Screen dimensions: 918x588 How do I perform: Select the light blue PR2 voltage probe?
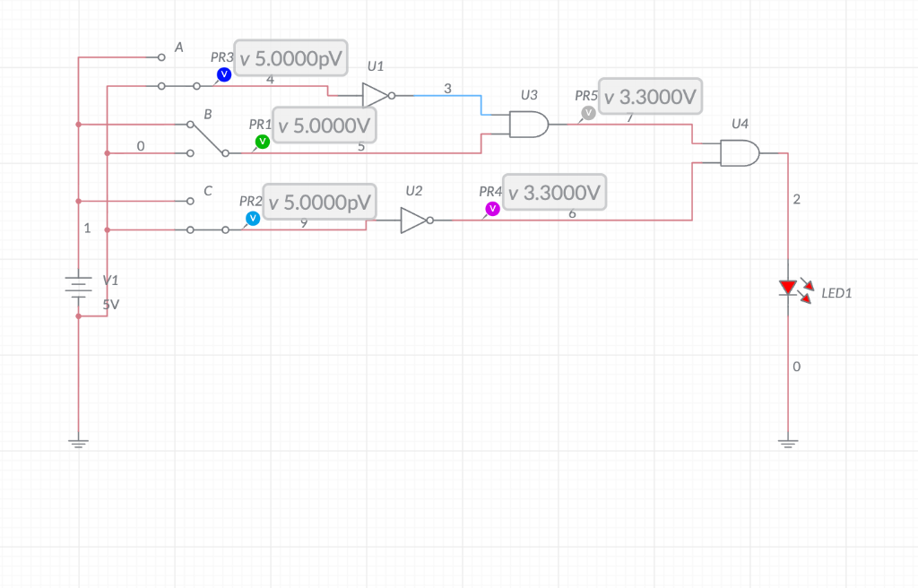[253, 219]
